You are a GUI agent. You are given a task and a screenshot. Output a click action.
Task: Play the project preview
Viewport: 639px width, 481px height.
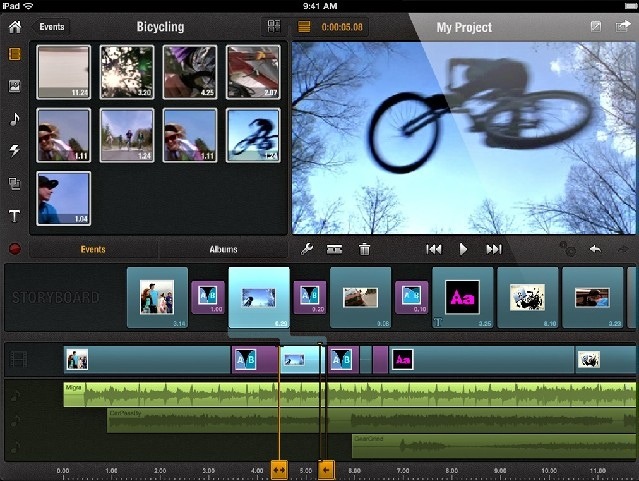[463, 249]
